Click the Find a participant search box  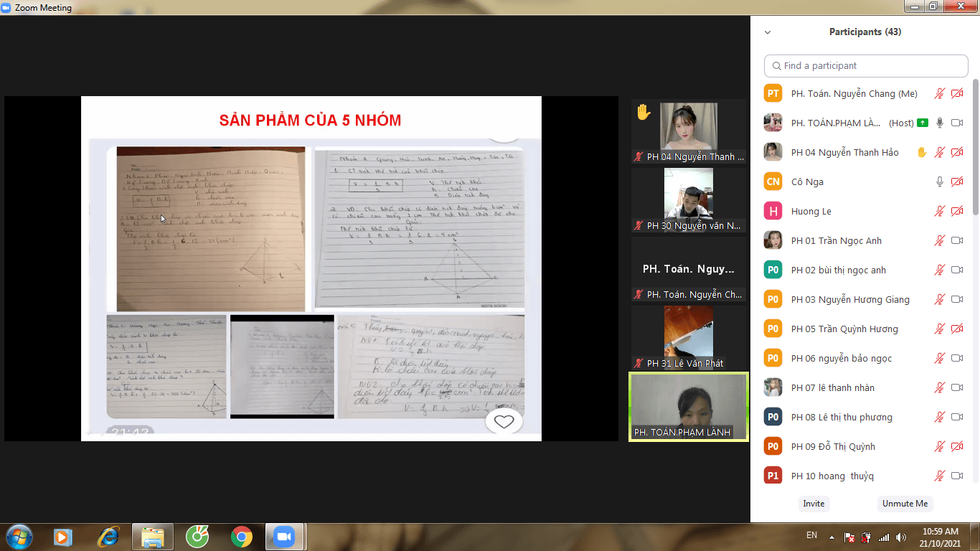[x=866, y=66]
